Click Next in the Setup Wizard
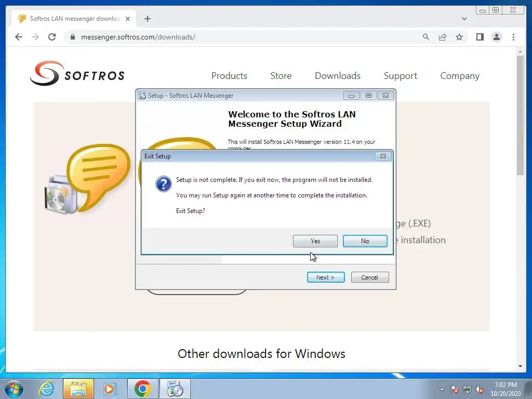532x399 pixels. click(x=326, y=277)
